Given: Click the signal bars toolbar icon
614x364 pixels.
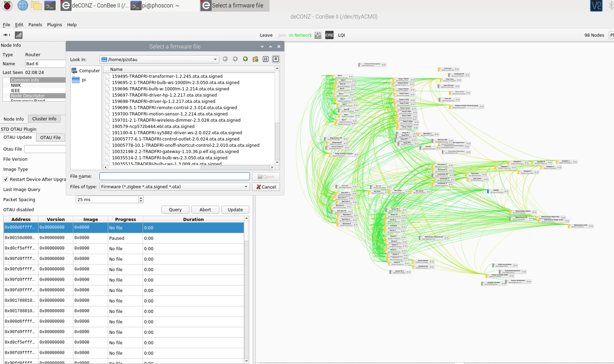Looking at the screenshot, I should pyautogui.click(x=19, y=35).
